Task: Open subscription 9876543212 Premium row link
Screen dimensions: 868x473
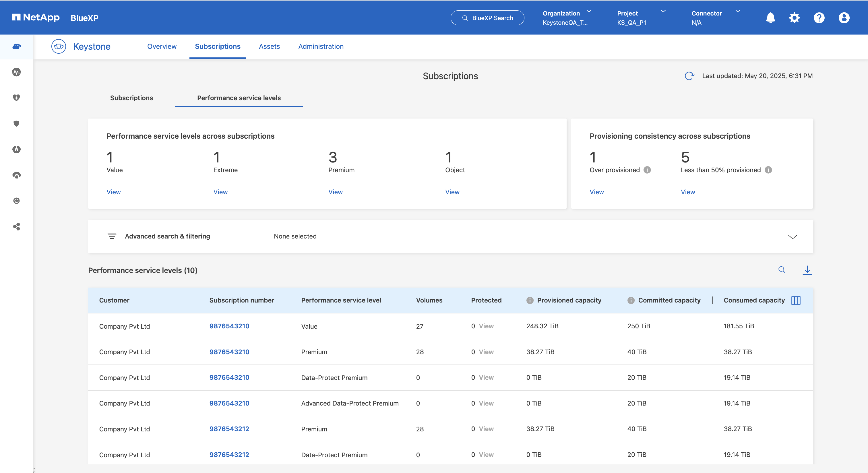Action: (x=229, y=429)
